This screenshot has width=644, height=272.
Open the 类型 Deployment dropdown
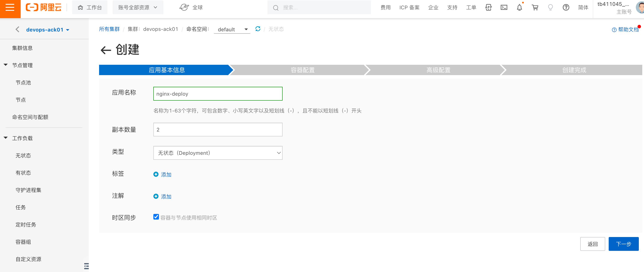click(218, 153)
